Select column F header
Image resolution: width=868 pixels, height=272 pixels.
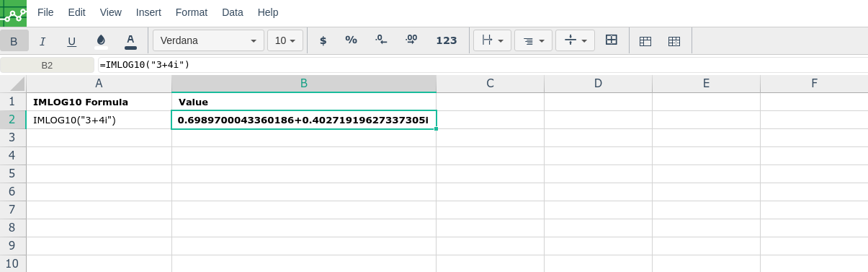click(814, 84)
